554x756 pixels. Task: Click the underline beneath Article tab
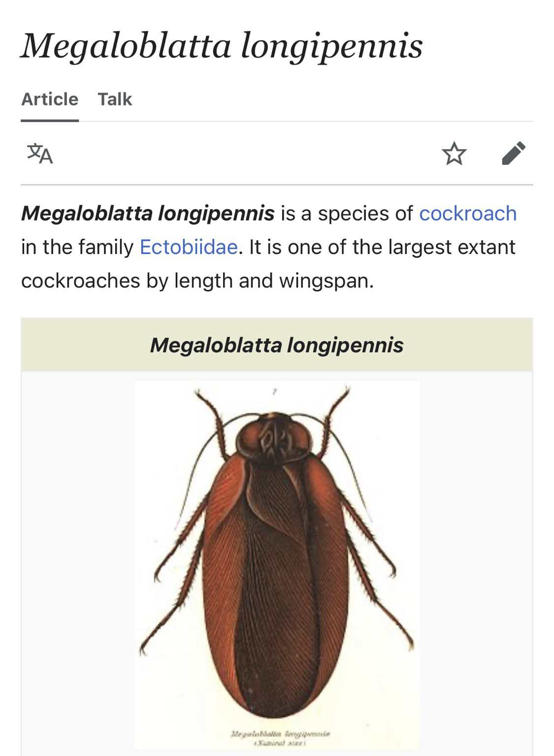click(x=50, y=120)
